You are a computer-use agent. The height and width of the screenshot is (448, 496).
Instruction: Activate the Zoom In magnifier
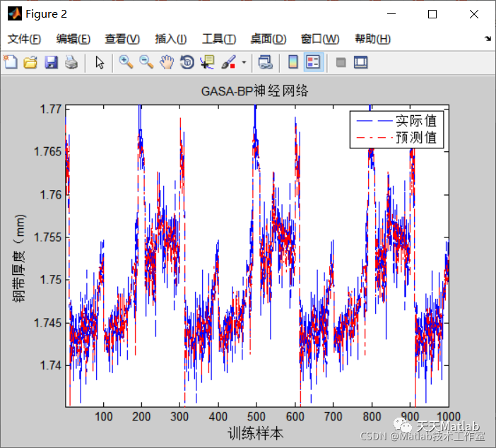click(x=126, y=62)
